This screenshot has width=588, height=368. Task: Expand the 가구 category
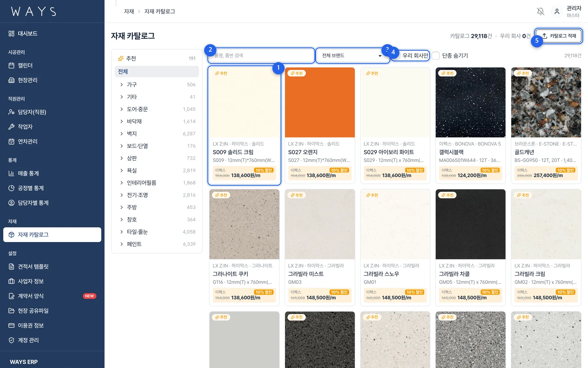pos(122,85)
